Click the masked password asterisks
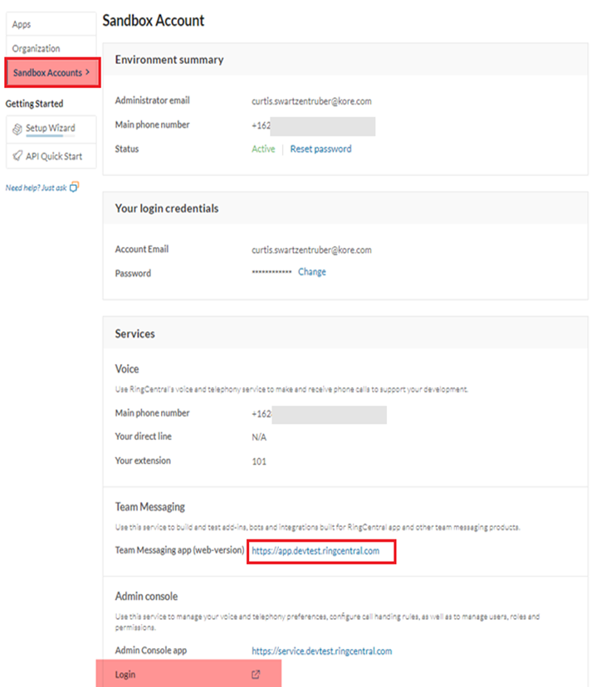Image resolution: width=616 pixels, height=687 pixels. click(x=271, y=272)
